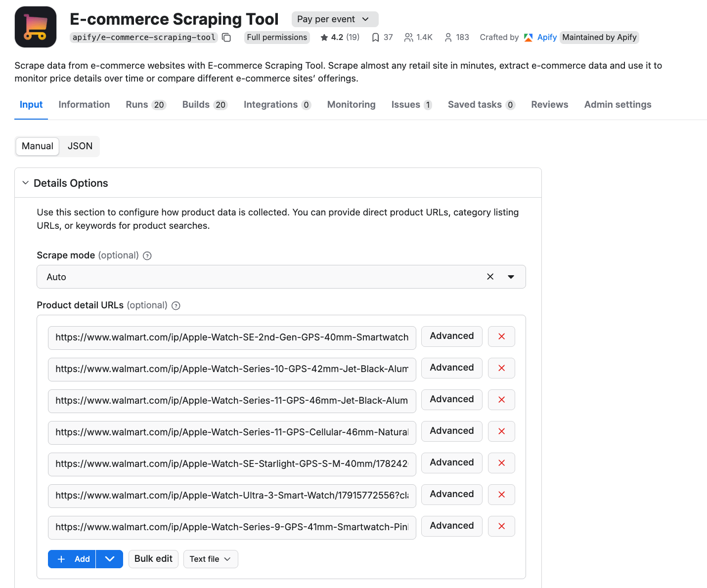Open the Product detail URLs help tooltip

coord(176,305)
